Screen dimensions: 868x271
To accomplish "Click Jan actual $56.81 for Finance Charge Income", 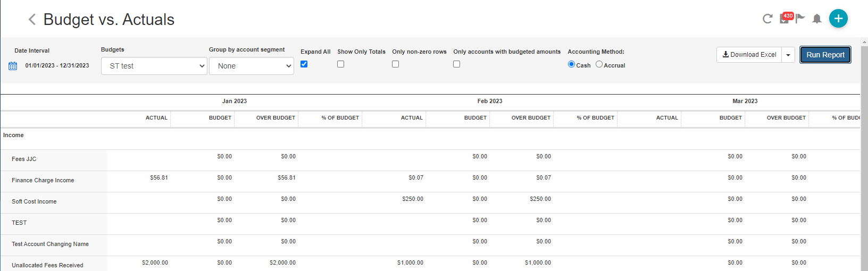I will pyautogui.click(x=159, y=177).
